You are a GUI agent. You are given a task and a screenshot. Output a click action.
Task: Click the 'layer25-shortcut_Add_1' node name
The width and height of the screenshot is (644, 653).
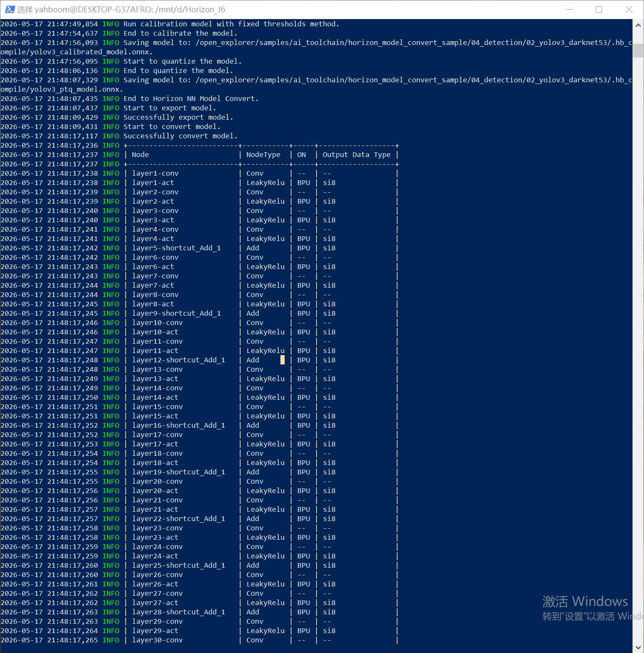[x=179, y=565]
